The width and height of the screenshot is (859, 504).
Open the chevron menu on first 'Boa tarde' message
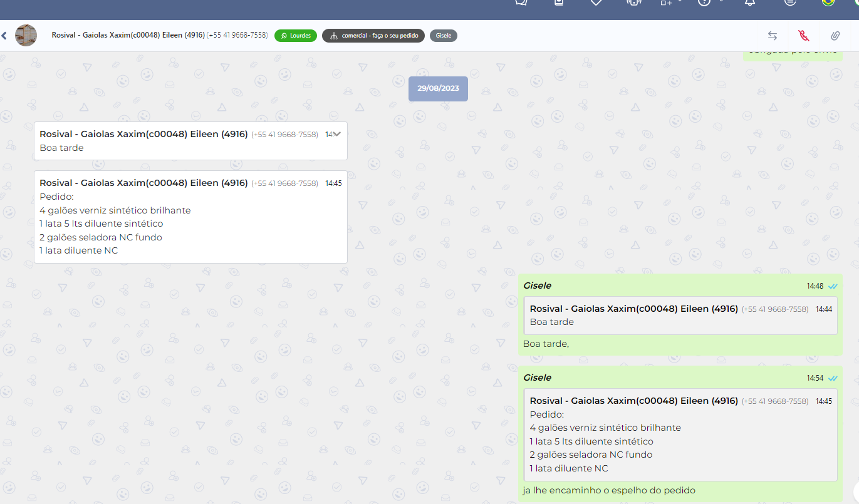[336, 134]
